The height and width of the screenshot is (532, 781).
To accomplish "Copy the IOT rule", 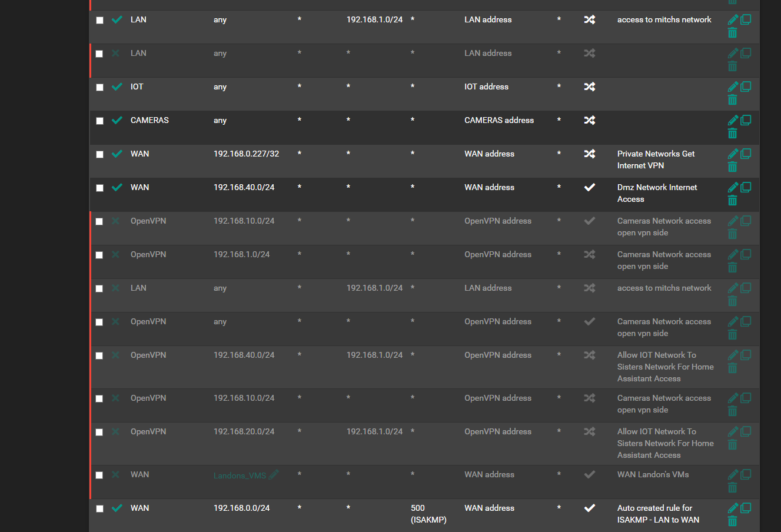I will [746, 87].
